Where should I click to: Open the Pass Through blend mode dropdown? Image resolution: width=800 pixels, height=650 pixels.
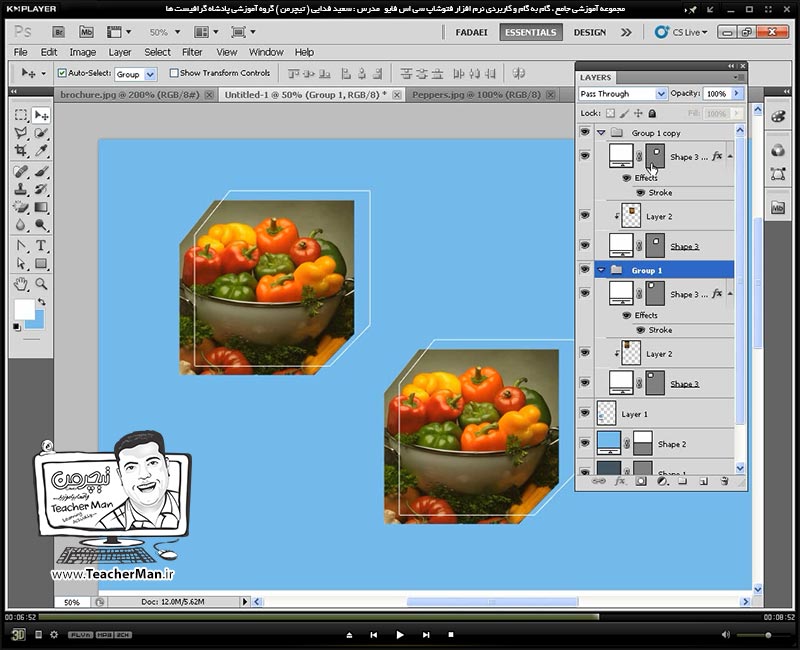[x=661, y=94]
